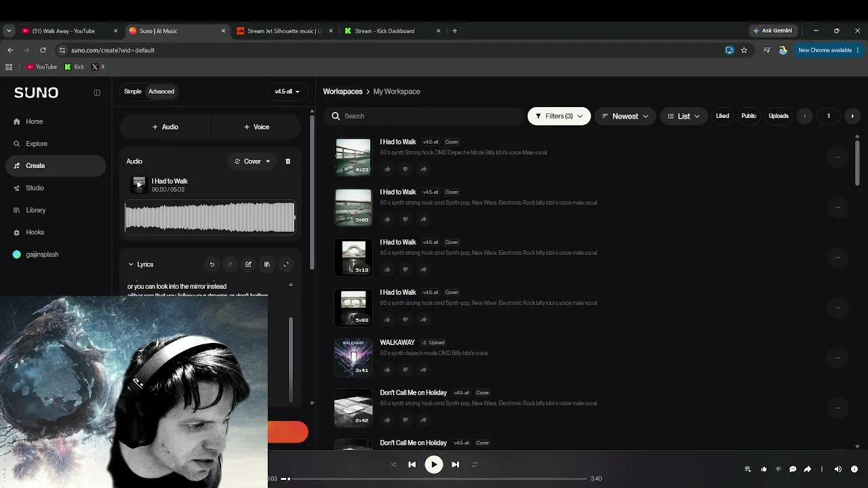Like the 5:08 I Had to Walk song
The height and width of the screenshot is (488, 868).
click(387, 219)
